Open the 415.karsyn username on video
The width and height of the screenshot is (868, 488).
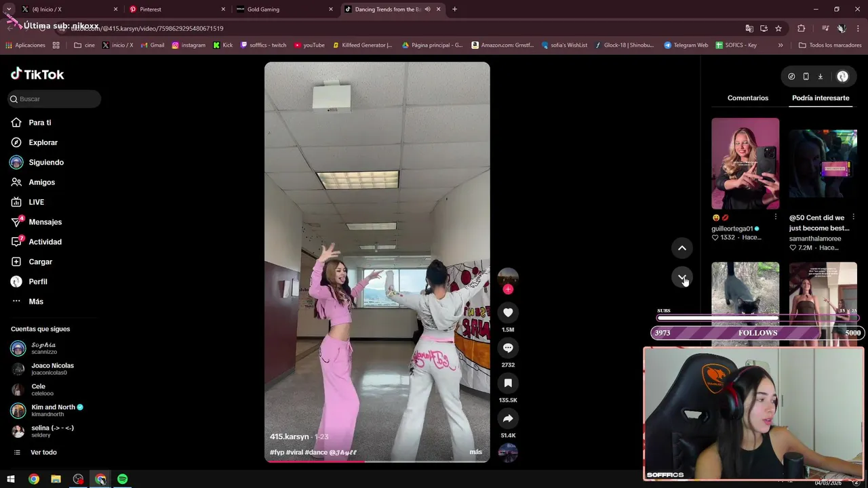(290, 436)
